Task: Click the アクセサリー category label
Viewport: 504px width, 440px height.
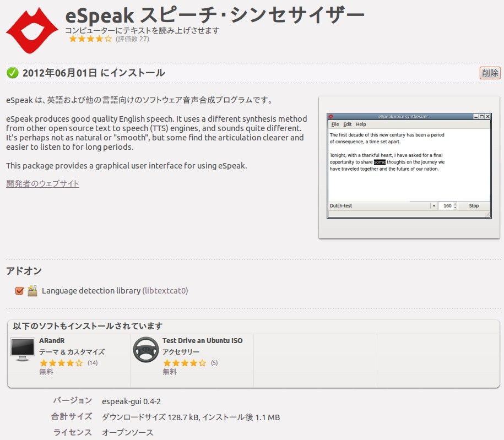Action: tap(181, 352)
